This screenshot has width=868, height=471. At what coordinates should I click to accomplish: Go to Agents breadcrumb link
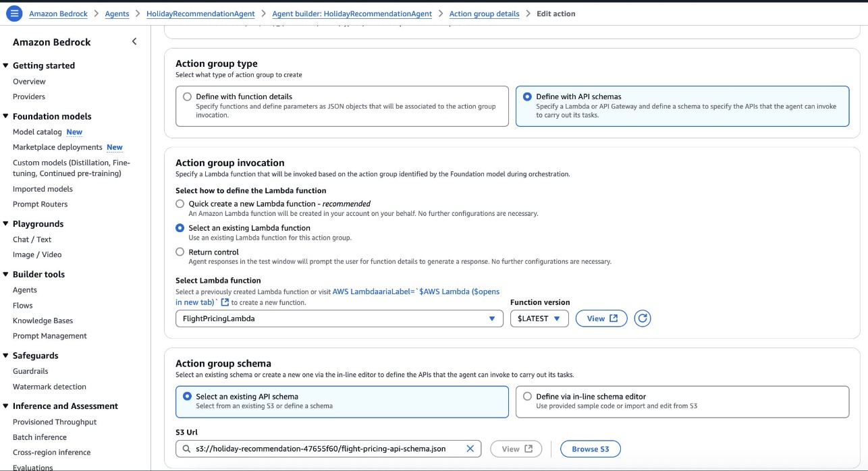117,13
